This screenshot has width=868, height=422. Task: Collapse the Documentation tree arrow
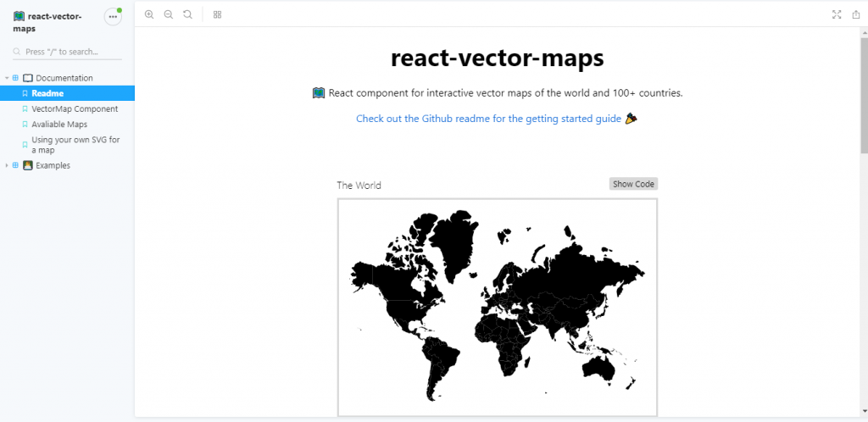7,78
